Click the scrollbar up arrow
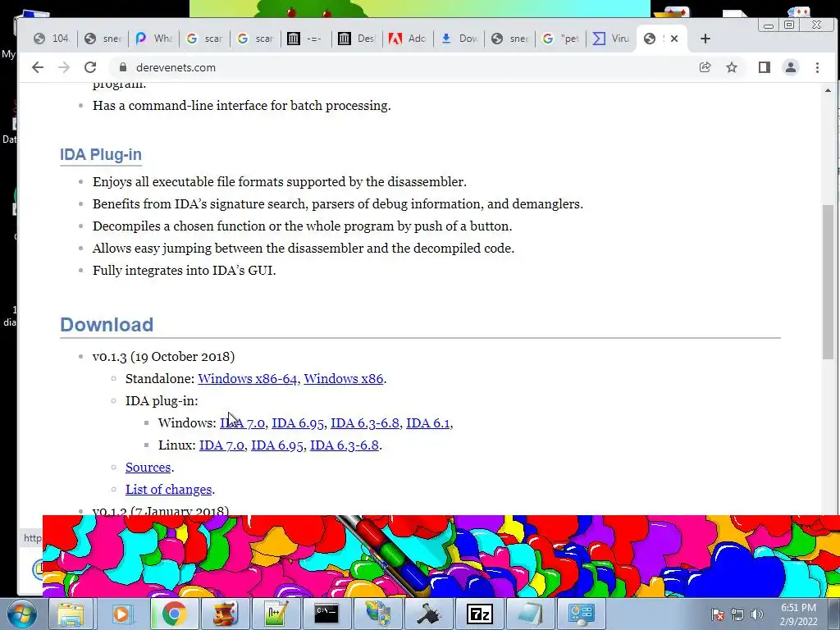This screenshot has width=840, height=630. coord(829,90)
